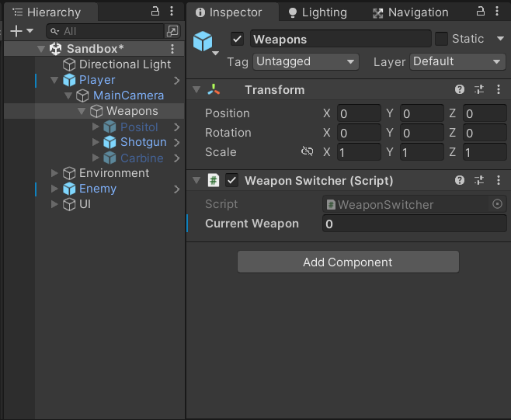The image size is (511, 420).
Task: Open Hierarchy panel more options menu
Action: [172, 12]
